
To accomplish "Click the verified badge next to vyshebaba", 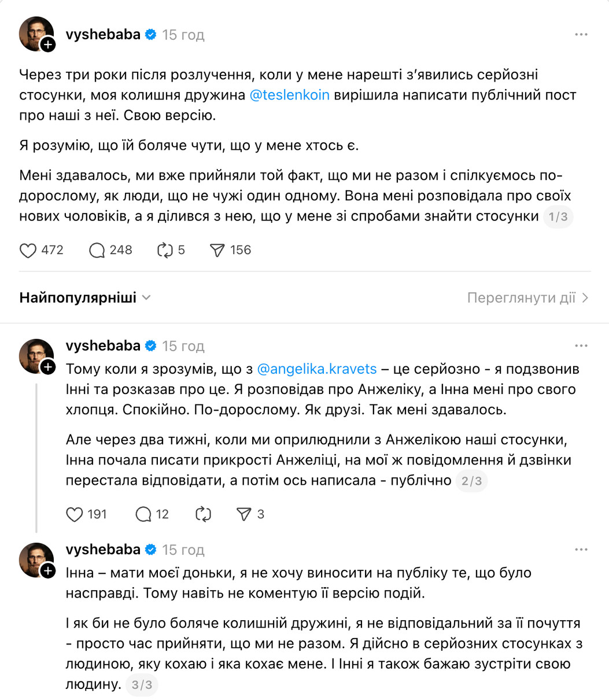I will point(150,34).
